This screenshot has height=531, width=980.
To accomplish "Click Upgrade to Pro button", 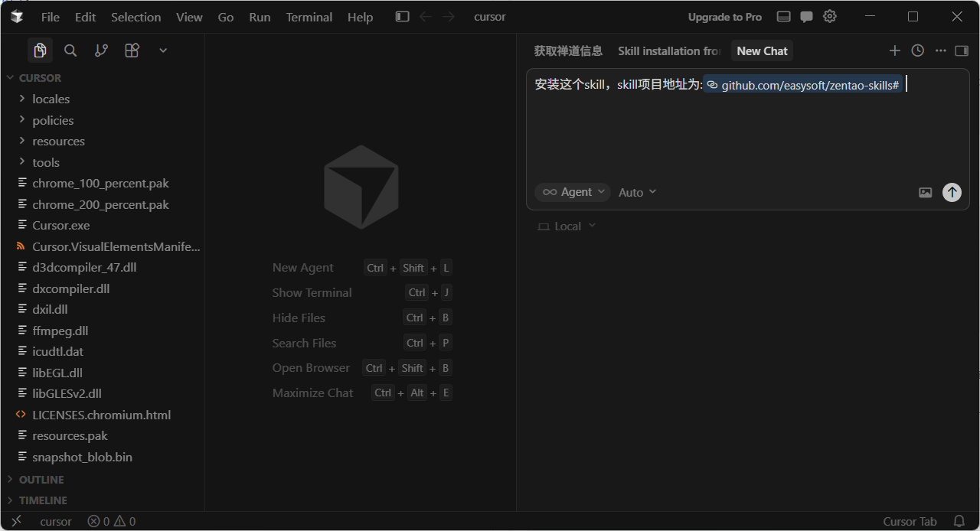I will coord(725,17).
